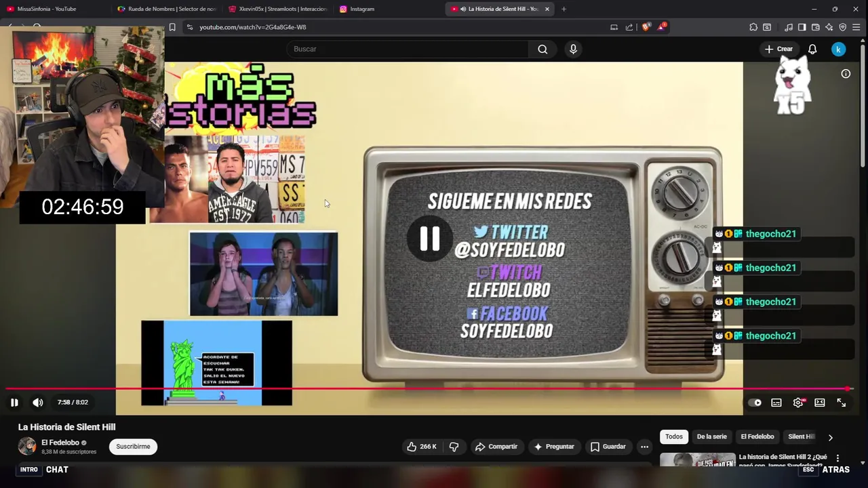Click the video info card icon
Viewport: 868px width, 488px height.
click(846, 74)
